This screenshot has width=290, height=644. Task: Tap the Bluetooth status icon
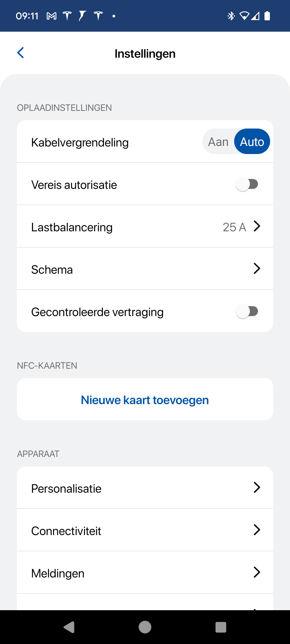click(231, 16)
